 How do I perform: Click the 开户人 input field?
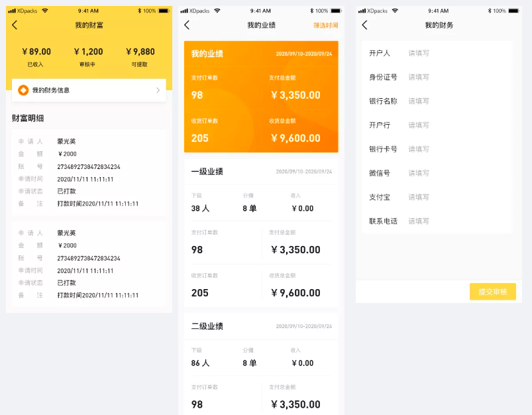tap(457, 53)
